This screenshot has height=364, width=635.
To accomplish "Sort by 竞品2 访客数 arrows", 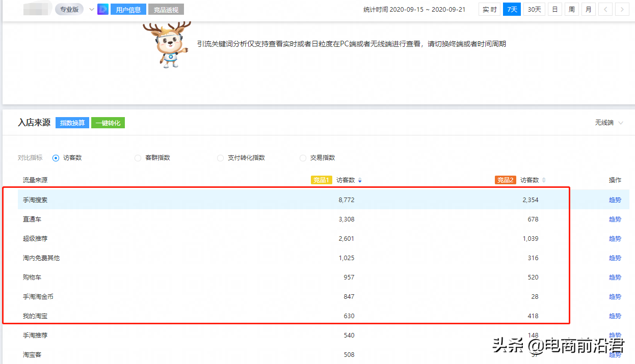I will pos(544,180).
